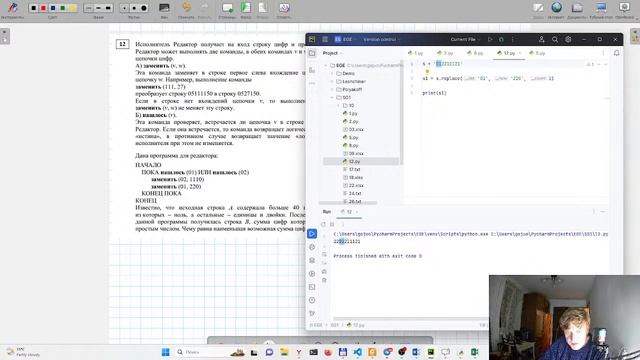Switch to the 5.py editor tab
The width and height of the screenshot is (640, 360).
tap(538, 53)
